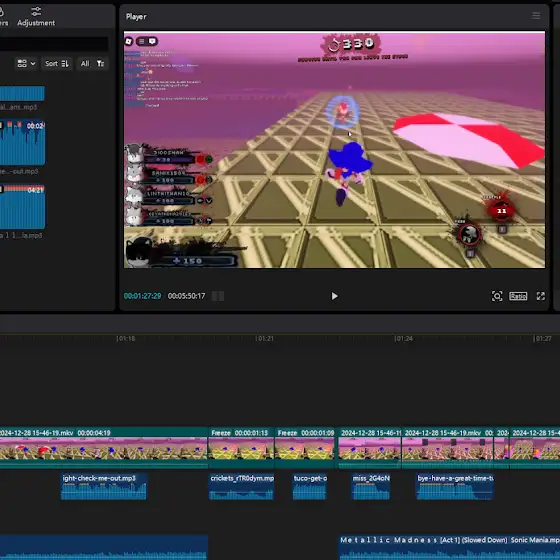Image resolution: width=560 pixels, height=560 pixels.
Task: Select the crickets_rTR0dym audio clip
Action: [x=241, y=486]
